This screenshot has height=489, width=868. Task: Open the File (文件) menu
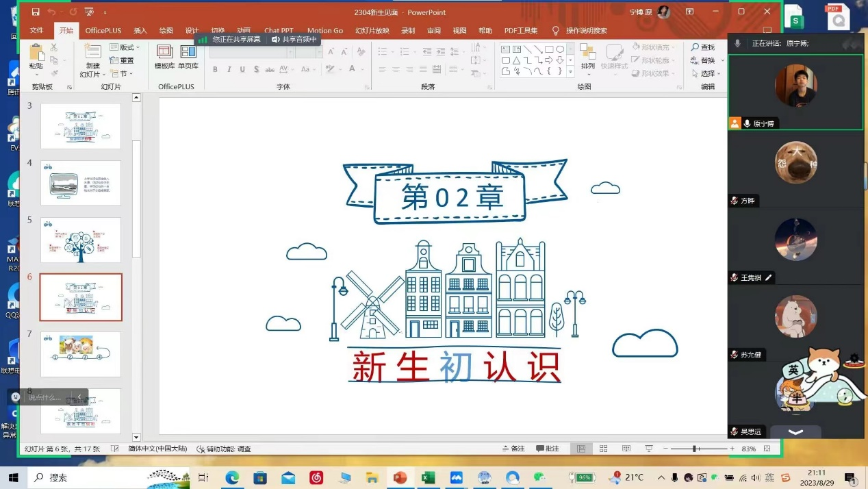[36, 31]
